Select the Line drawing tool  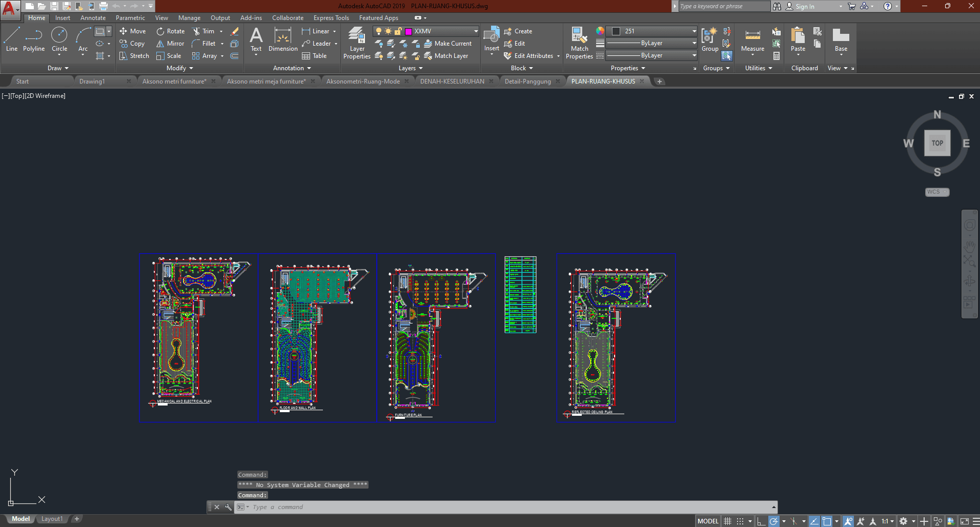pos(12,39)
